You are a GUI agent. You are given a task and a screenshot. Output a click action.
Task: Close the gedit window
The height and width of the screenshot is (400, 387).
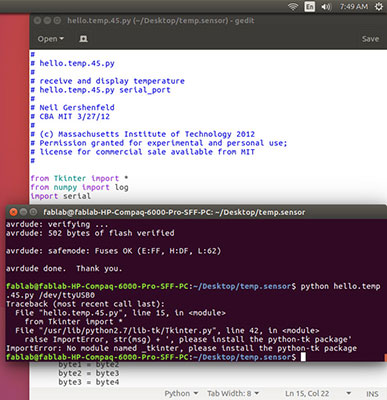(x=37, y=21)
